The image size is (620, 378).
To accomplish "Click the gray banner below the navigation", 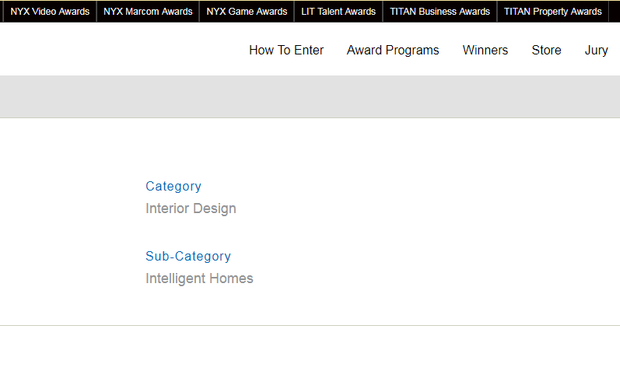I will (x=310, y=96).
